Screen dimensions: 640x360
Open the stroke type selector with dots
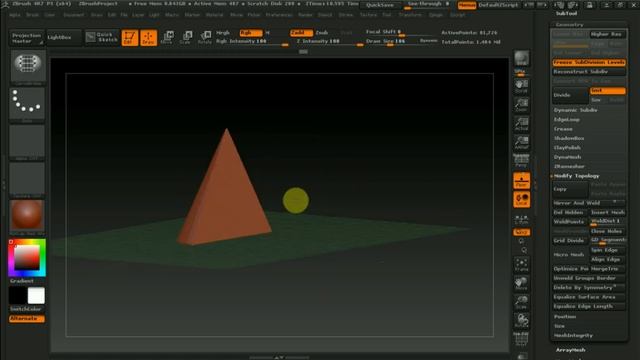point(27,105)
